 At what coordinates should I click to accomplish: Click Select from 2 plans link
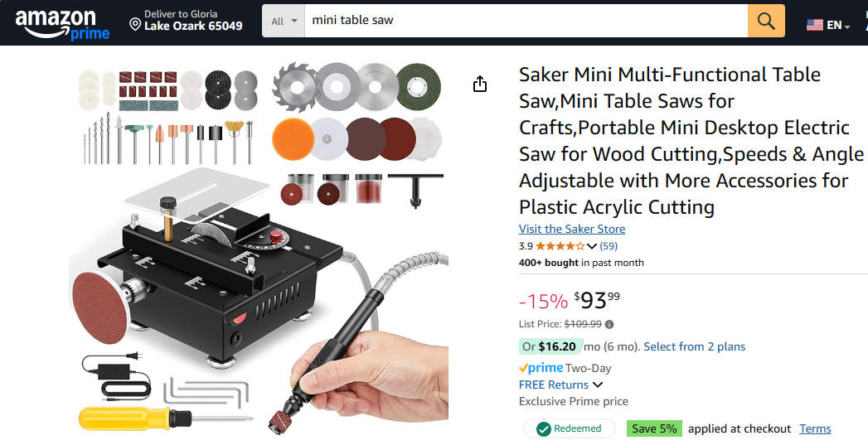[694, 346]
